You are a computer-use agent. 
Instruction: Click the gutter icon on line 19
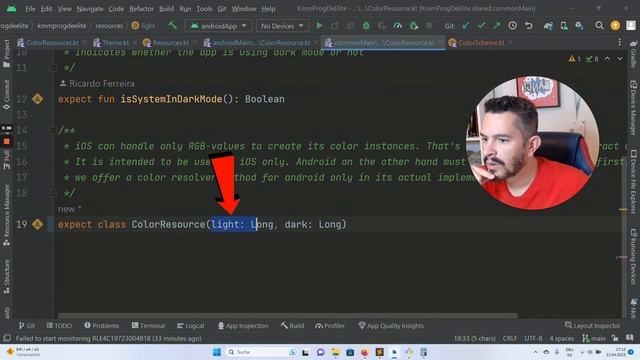[x=38, y=224]
